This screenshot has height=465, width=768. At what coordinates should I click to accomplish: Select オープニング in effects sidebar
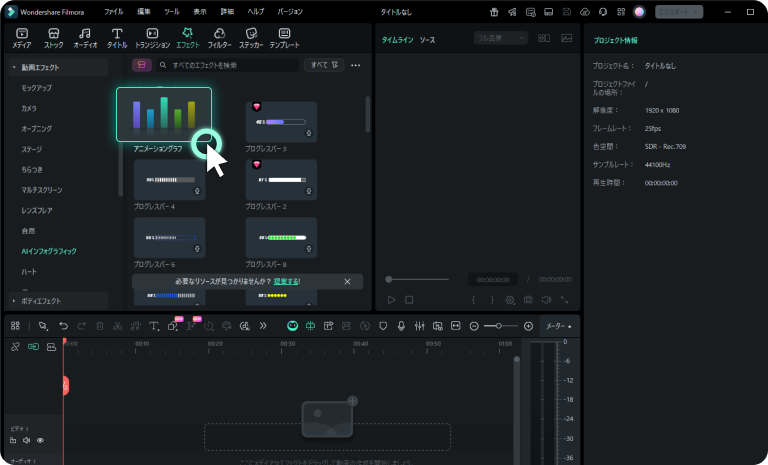click(36, 129)
